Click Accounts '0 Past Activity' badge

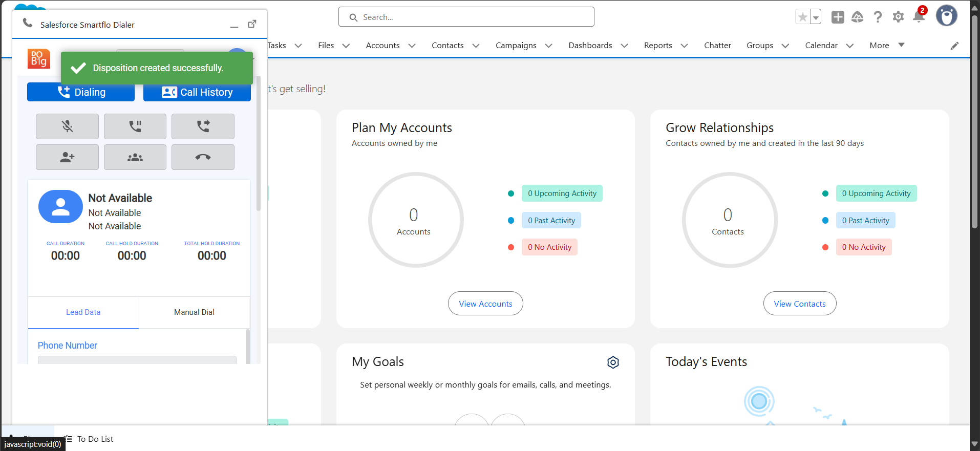coord(551,221)
